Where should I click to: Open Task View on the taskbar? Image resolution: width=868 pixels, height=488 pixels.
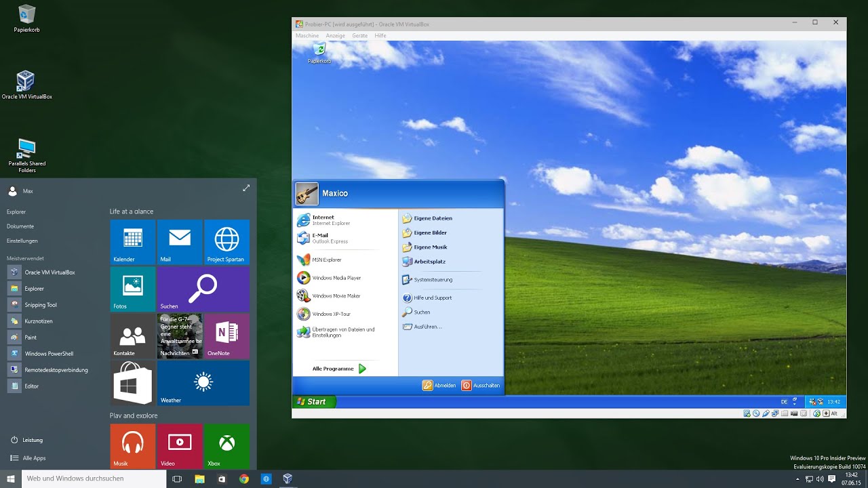click(177, 479)
